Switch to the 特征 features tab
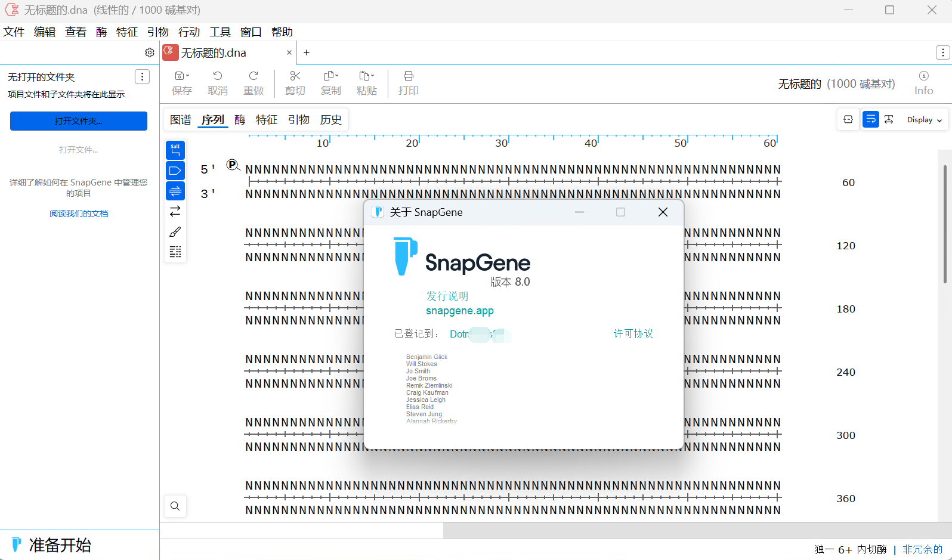 click(267, 120)
